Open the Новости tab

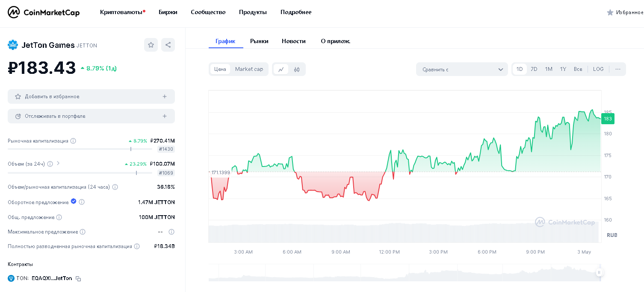pos(294,41)
